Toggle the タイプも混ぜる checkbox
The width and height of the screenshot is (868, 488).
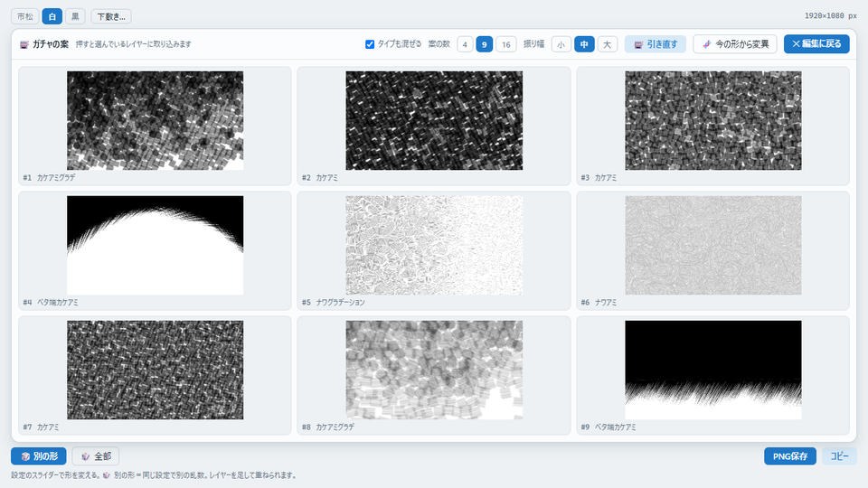370,44
